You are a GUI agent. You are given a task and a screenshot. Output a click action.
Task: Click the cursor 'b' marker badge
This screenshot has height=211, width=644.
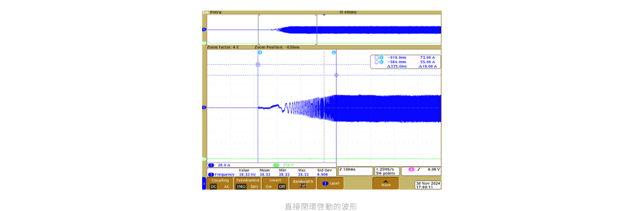[x=334, y=53]
